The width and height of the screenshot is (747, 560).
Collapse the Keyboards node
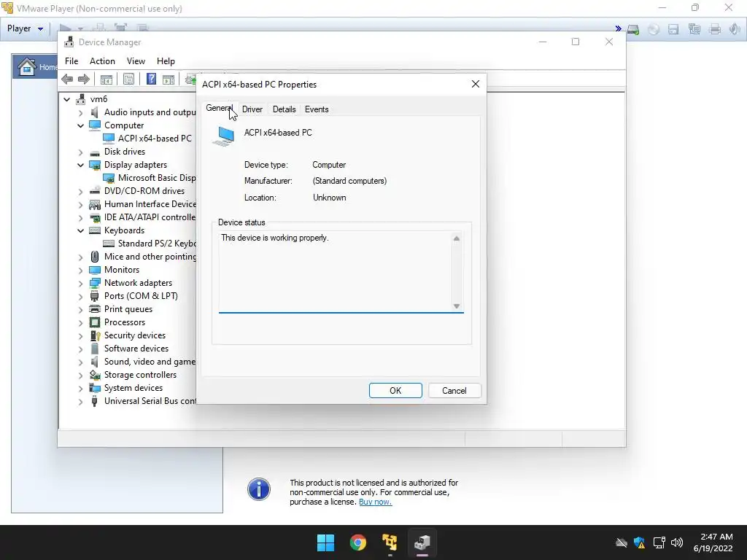pyautogui.click(x=80, y=231)
